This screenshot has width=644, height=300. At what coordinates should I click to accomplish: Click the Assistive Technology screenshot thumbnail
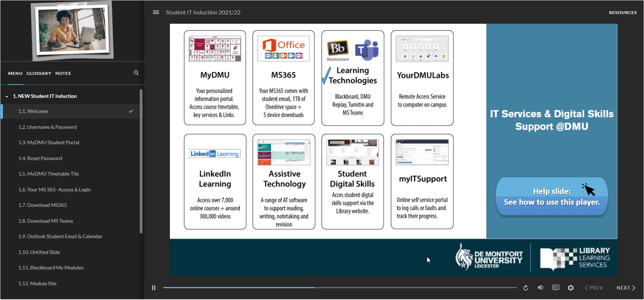click(284, 152)
